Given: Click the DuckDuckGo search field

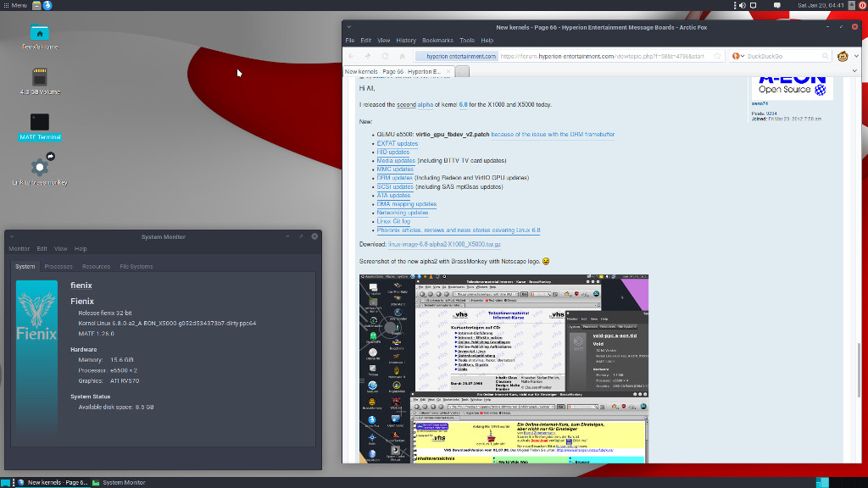Looking at the screenshot, I should (x=782, y=57).
